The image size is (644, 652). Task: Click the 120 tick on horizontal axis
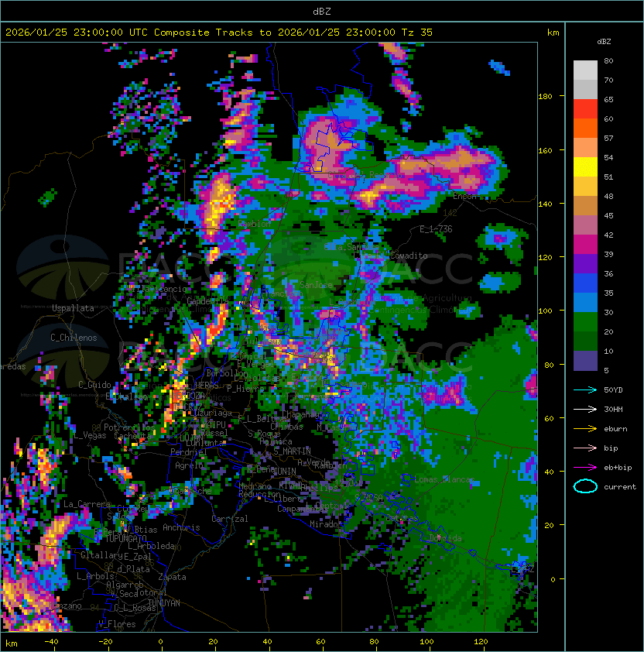click(481, 642)
